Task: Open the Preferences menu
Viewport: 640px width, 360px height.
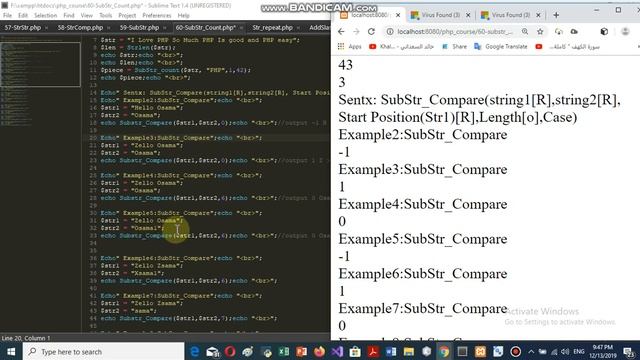Action: 157,16
